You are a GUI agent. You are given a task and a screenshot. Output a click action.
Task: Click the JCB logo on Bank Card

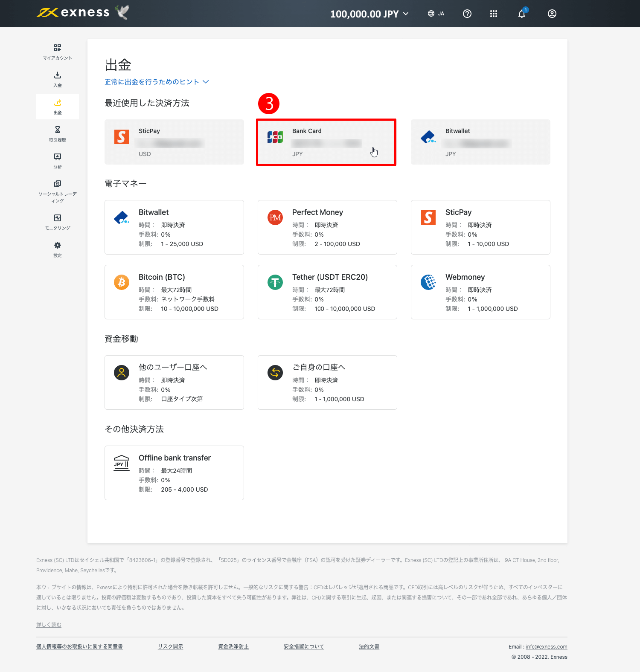pos(275,137)
